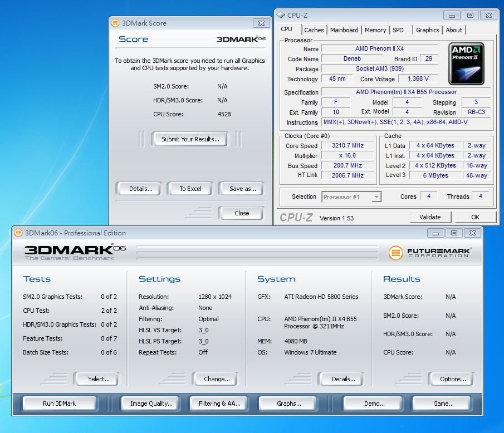Click the OS text Windows 7 Ultimate

(310, 352)
